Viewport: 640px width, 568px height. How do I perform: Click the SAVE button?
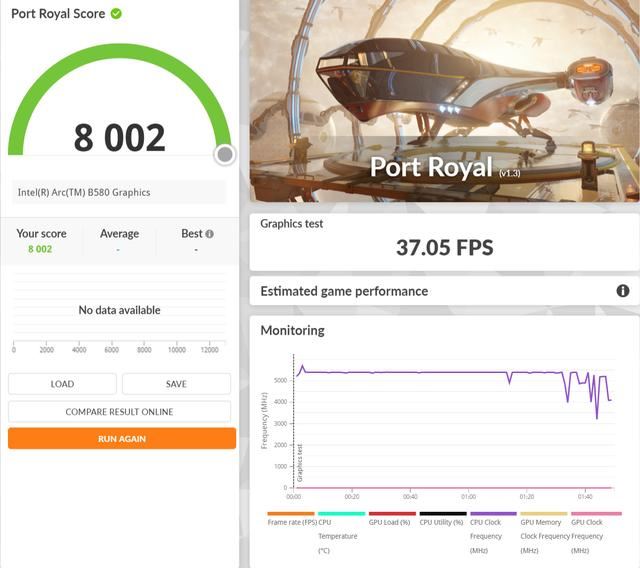coord(176,384)
